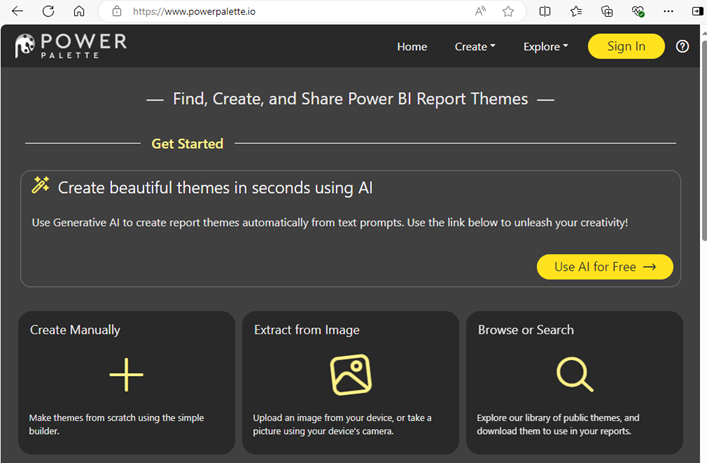Viewport: 707px width, 463px height.
Task: Click the Power Palette logo
Action: point(70,46)
